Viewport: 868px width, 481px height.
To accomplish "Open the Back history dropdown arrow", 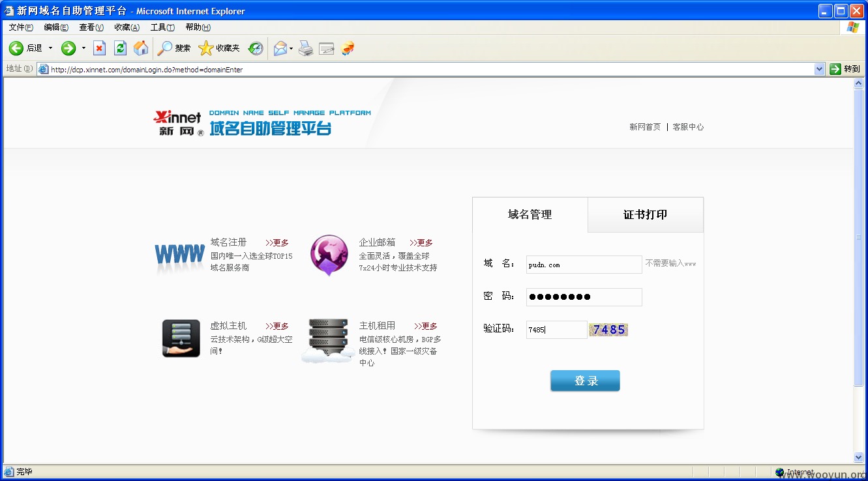I will [51, 48].
